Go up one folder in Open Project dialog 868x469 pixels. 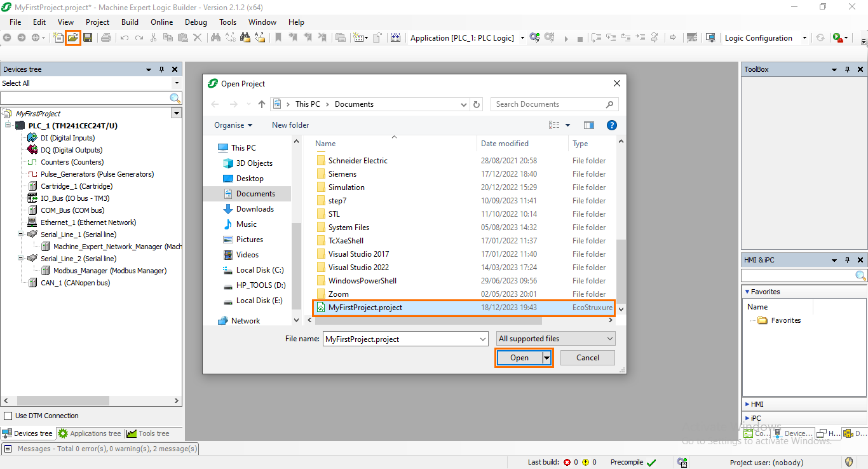click(262, 104)
